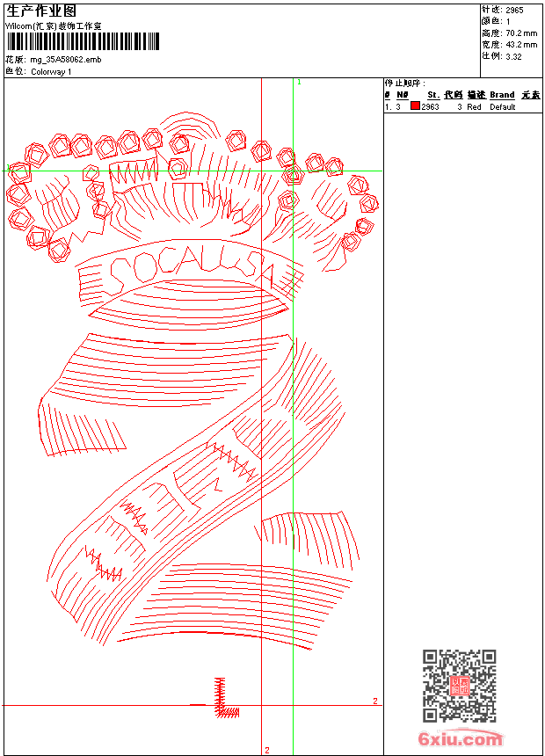Select the width value 43.2 mm
Screen dimensions: 545x756
521,45
